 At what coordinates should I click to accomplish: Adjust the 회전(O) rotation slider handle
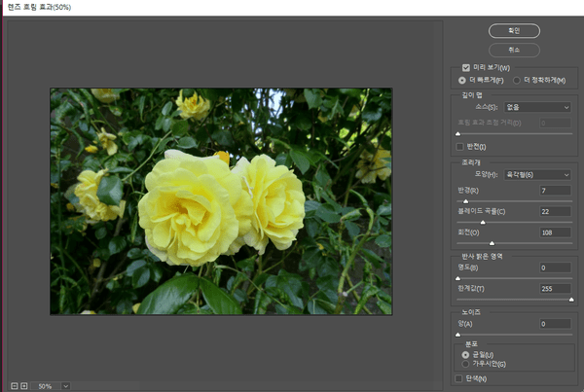[x=492, y=243]
